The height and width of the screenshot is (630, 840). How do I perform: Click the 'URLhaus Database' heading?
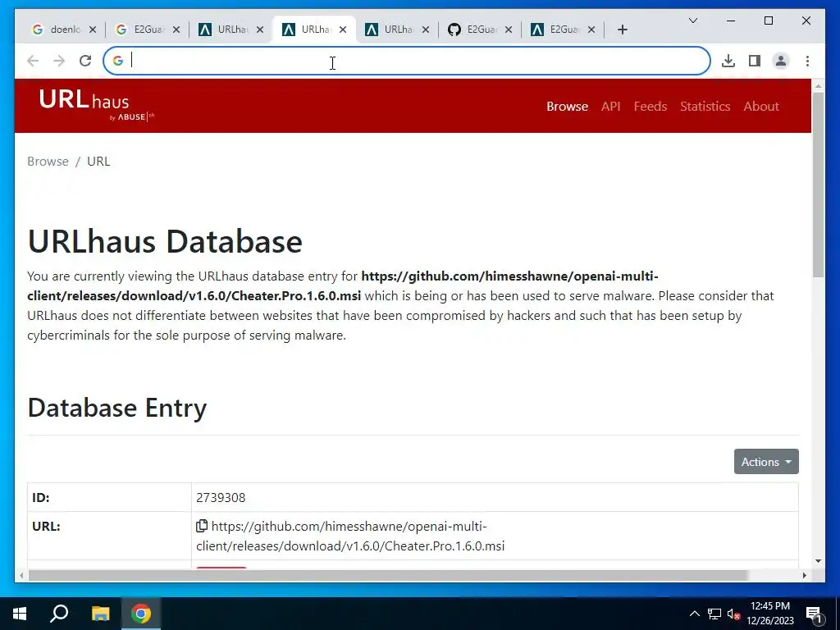click(x=165, y=241)
